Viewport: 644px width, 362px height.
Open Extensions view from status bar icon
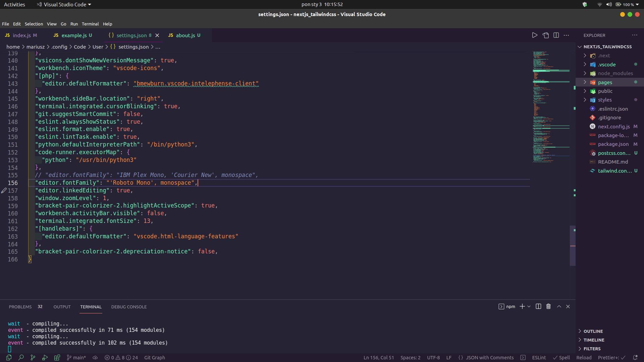click(57, 358)
